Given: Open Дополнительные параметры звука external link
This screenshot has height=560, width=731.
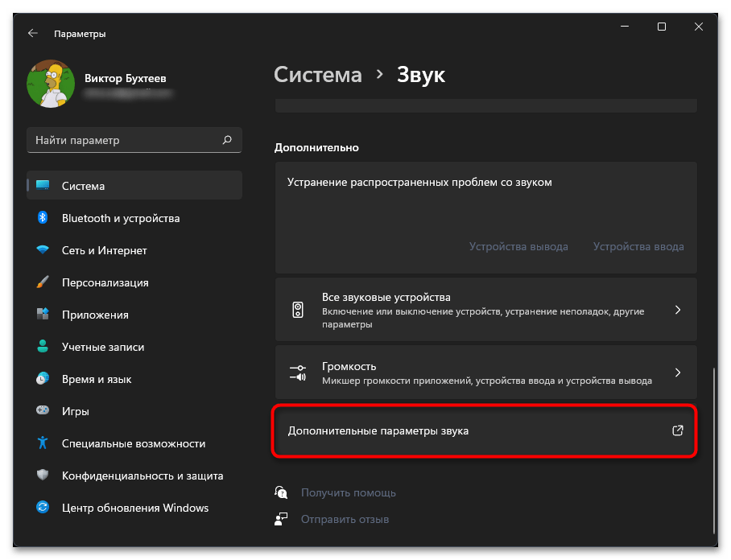Looking at the screenshot, I should [677, 430].
